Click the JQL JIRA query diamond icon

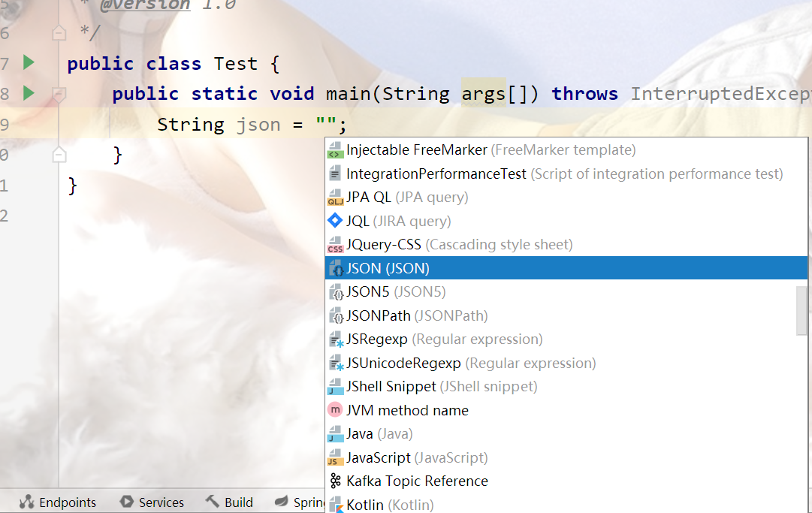335,221
